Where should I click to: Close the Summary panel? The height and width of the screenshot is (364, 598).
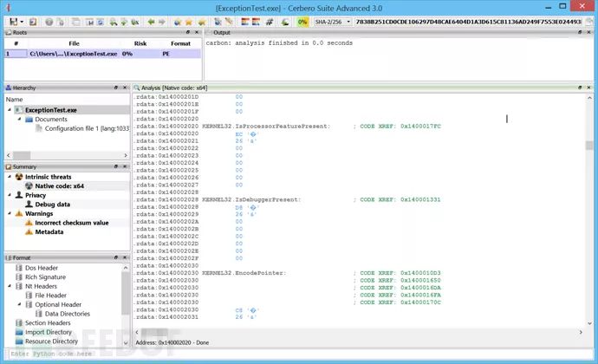pos(126,166)
